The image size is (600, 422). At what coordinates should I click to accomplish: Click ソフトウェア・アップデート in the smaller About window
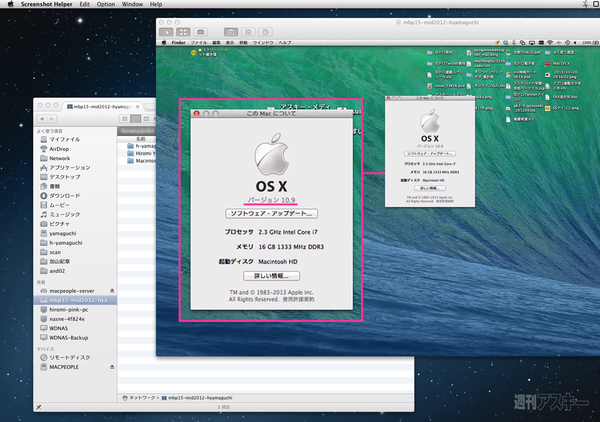coord(430,153)
